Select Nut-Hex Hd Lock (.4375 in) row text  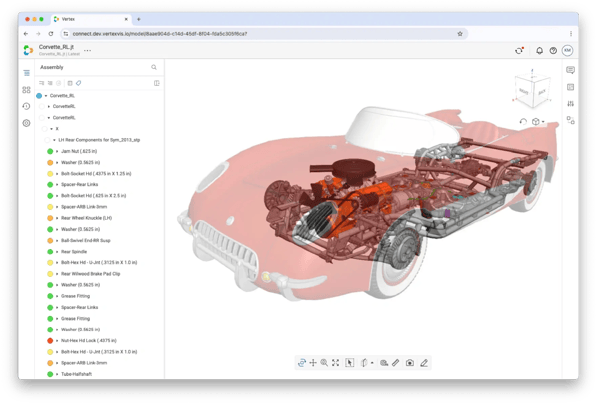point(89,341)
